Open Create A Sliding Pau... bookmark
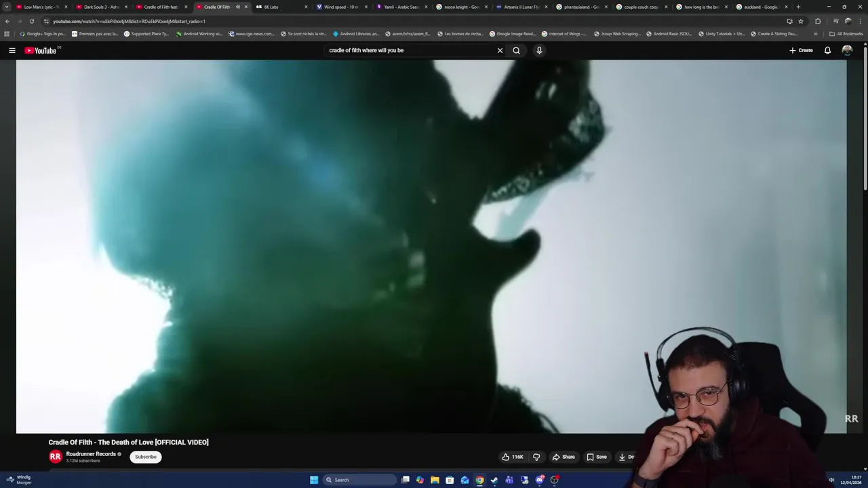 click(774, 33)
